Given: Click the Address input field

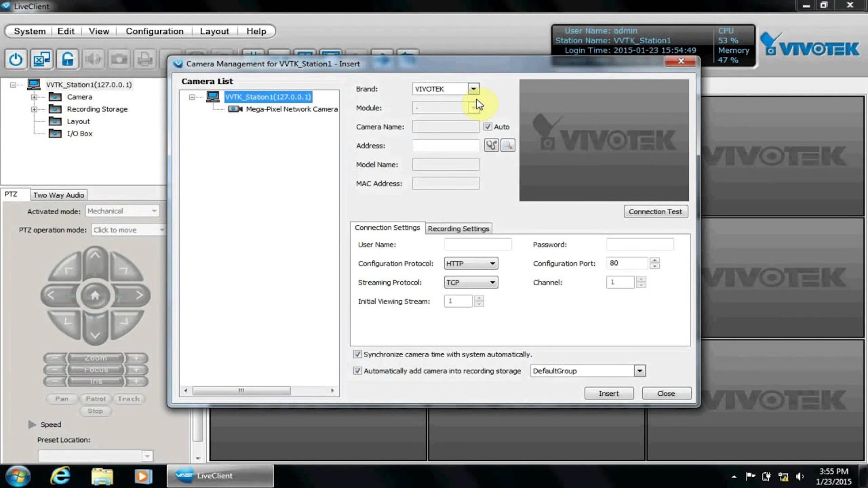Looking at the screenshot, I should (x=446, y=146).
